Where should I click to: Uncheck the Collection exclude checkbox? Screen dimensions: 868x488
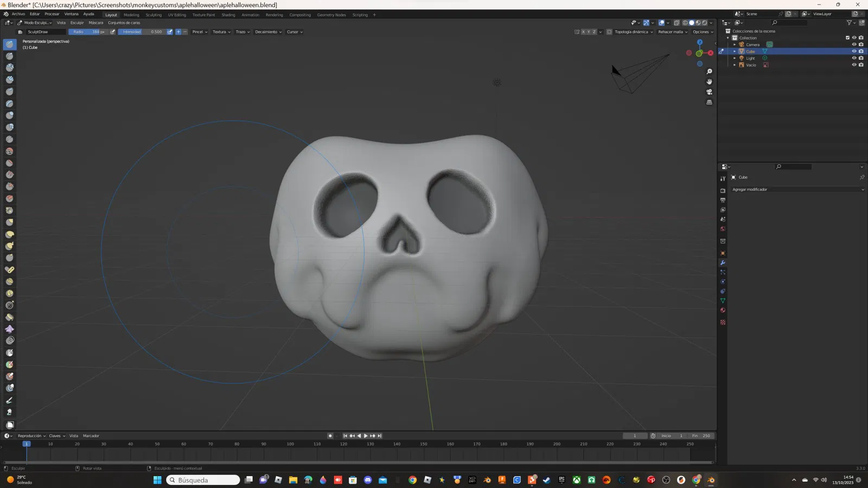click(x=847, y=38)
